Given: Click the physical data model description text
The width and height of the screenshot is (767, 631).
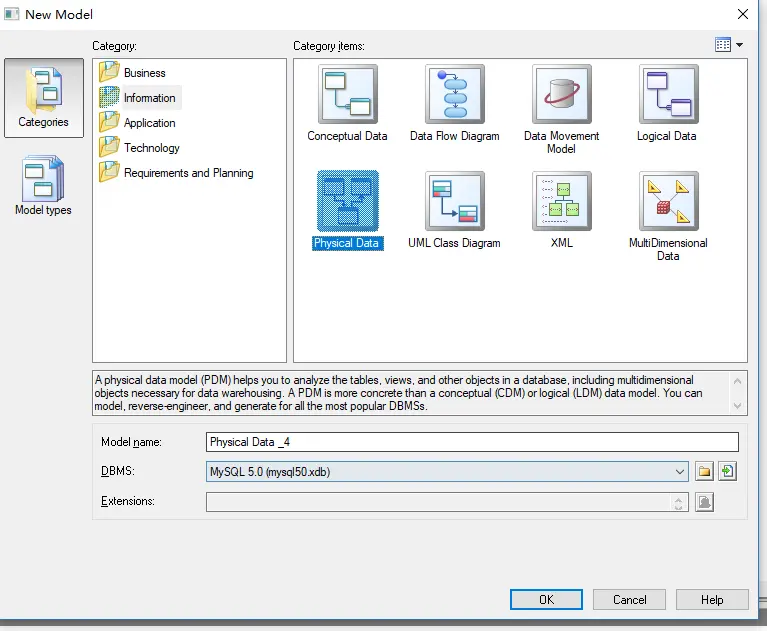Looking at the screenshot, I should 399,393.
